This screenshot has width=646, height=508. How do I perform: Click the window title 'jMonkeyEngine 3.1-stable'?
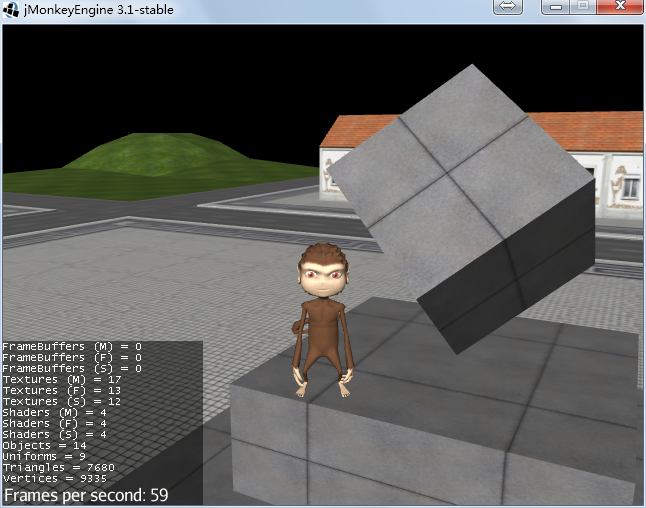click(x=98, y=9)
